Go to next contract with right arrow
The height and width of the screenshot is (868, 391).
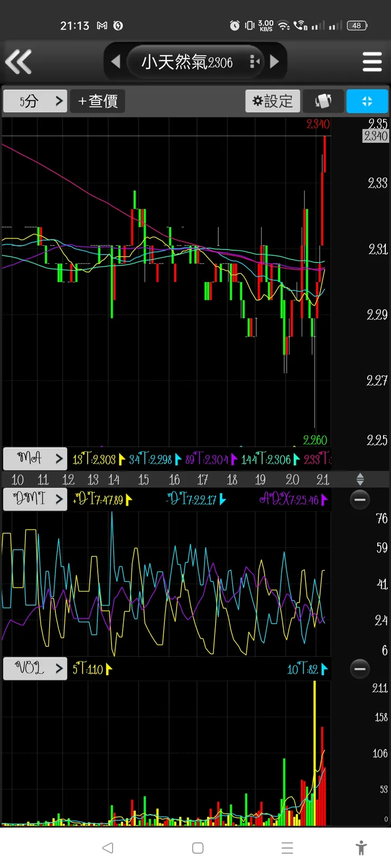tap(274, 62)
